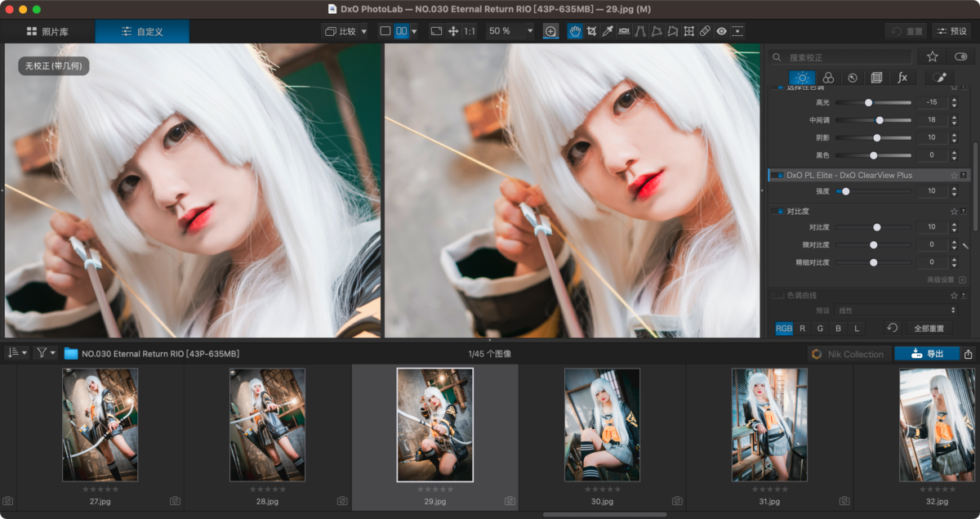
Task: Select the 30.jpg thumbnail
Action: (x=602, y=424)
